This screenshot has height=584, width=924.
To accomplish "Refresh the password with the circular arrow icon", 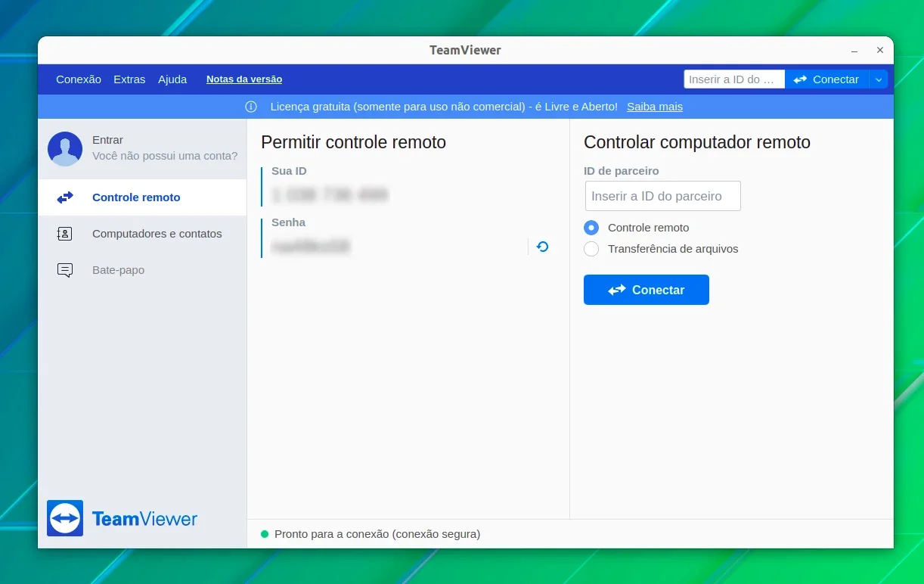I will [x=542, y=247].
